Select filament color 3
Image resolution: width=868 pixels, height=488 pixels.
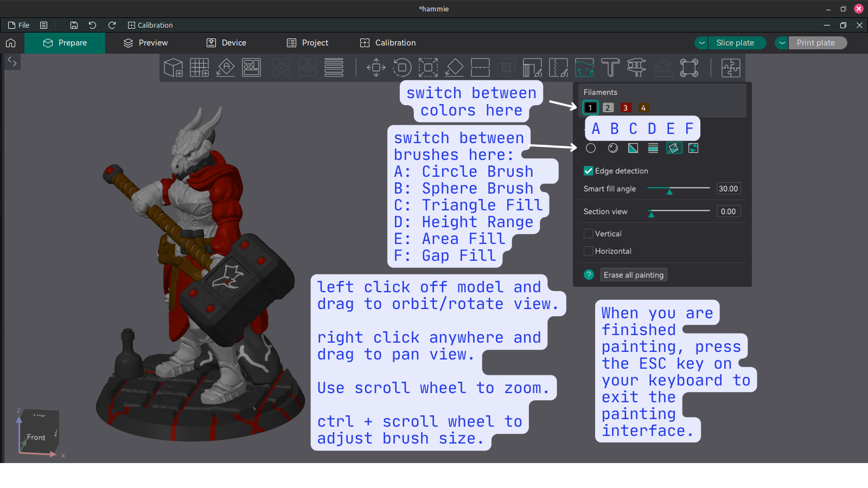(x=625, y=107)
